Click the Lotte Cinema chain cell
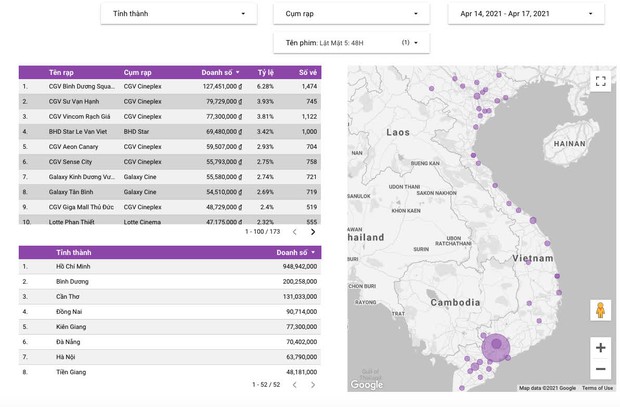 [x=142, y=222]
